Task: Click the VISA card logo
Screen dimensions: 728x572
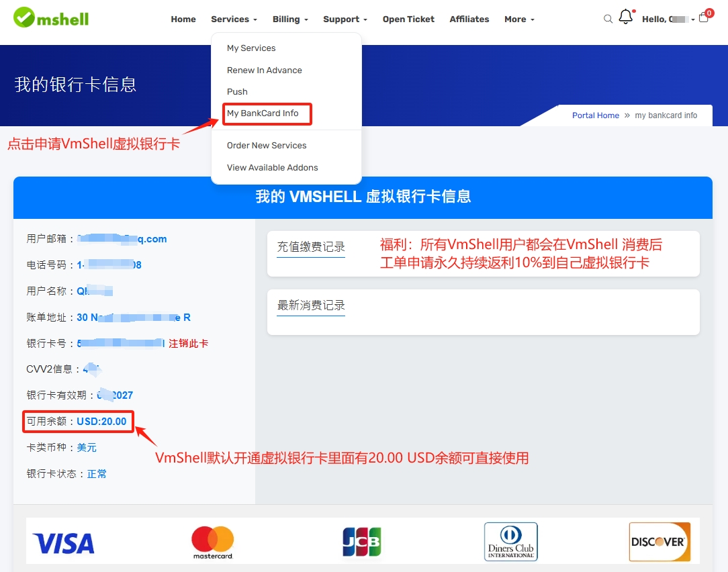Action: point(64,542)
